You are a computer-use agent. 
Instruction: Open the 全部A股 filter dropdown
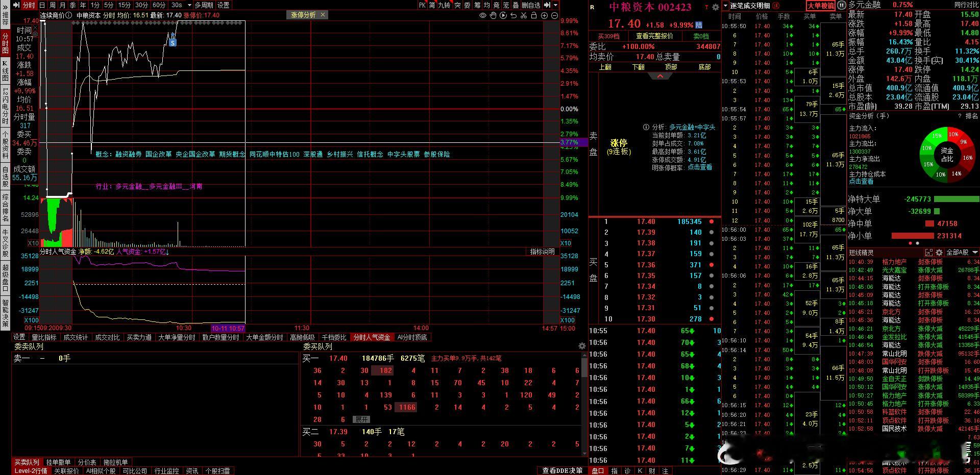tap(962, 253)
